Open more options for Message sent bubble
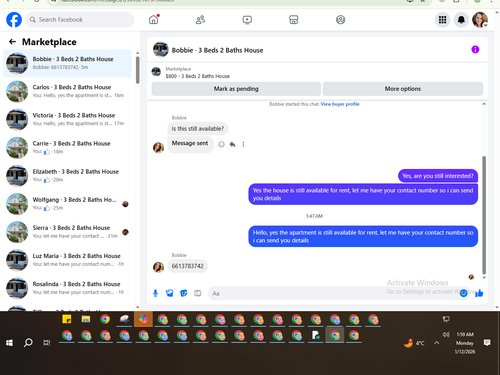Image resolution: width=500 pixels, height=375 pixels. click(x=243, y=144)
